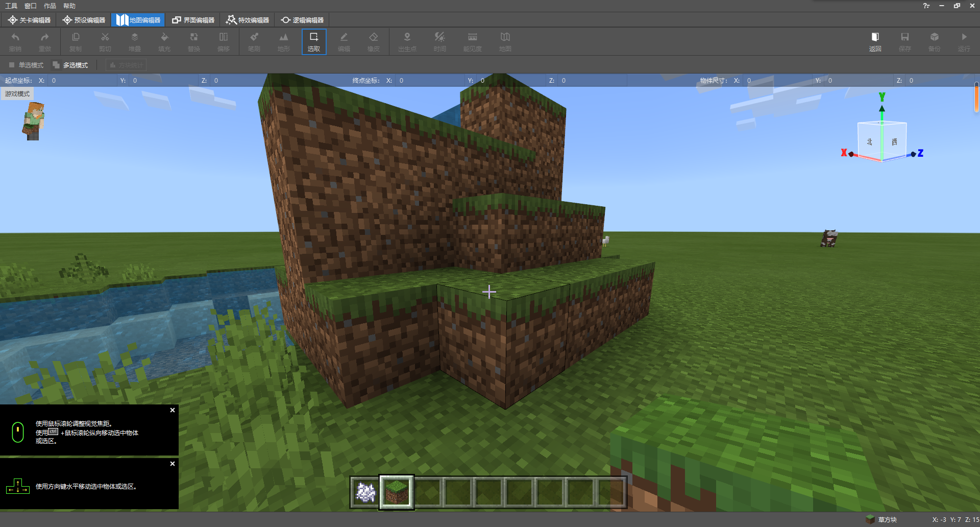Toggle the Game Mode (游戏模式) button
980x527 pixels.
[x=17, y=94]
